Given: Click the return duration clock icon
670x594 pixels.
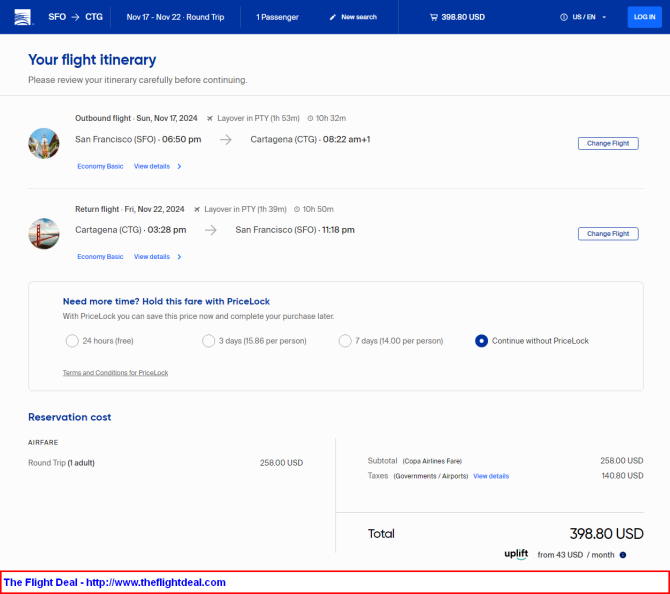Looking at the screenshot, I should pyautogui.click(x=297, y=209).
